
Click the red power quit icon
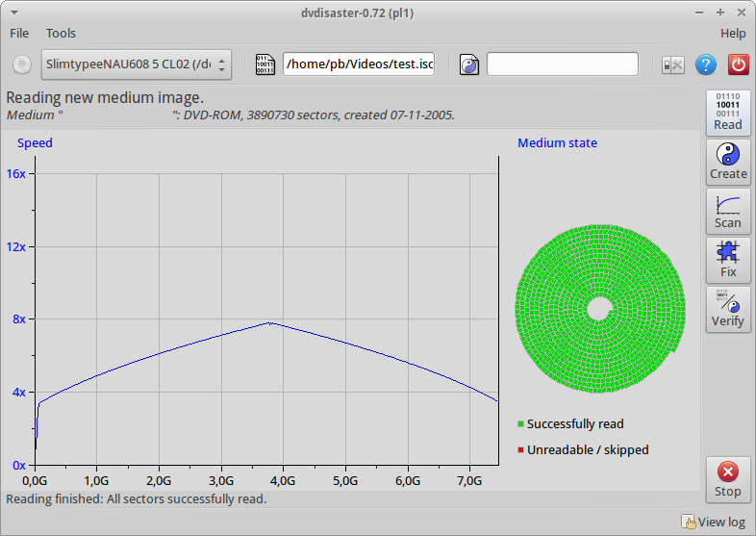pyautogui.click(x=738, y=64)
